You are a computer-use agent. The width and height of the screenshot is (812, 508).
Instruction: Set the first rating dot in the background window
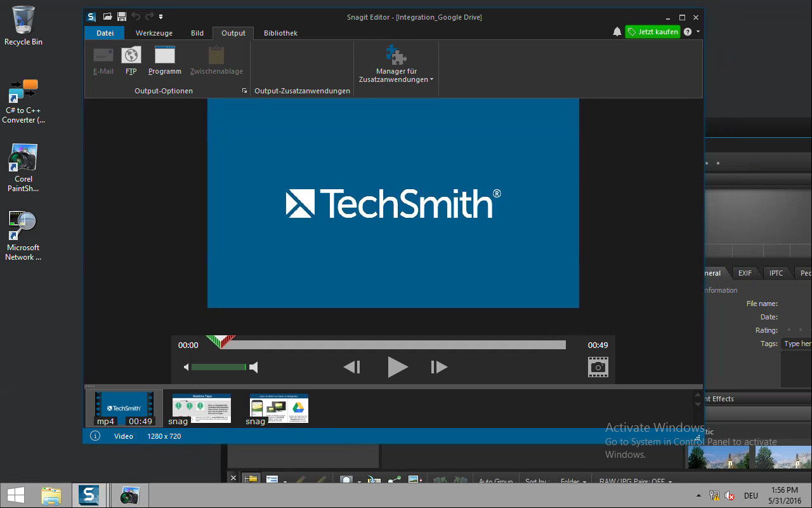coord(789,330)
